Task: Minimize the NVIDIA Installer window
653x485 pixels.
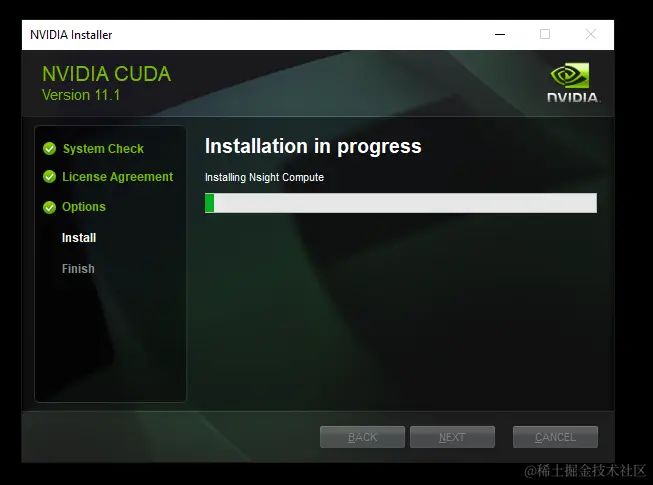Action: (x=500, y=35)
